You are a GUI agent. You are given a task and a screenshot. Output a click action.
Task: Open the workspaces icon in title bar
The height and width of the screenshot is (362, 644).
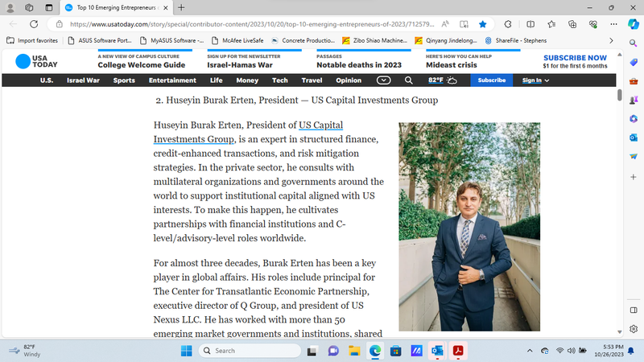(x=29, y=7)
